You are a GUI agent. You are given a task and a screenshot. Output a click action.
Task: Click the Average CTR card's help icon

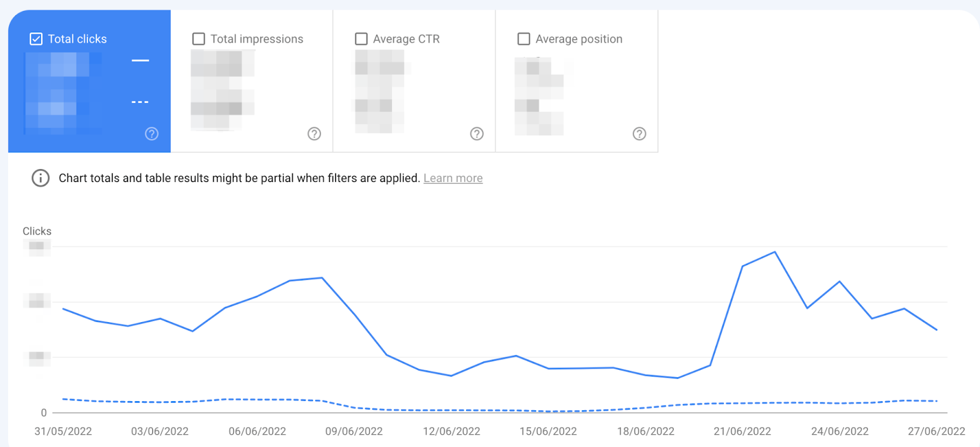click(477, 133)
